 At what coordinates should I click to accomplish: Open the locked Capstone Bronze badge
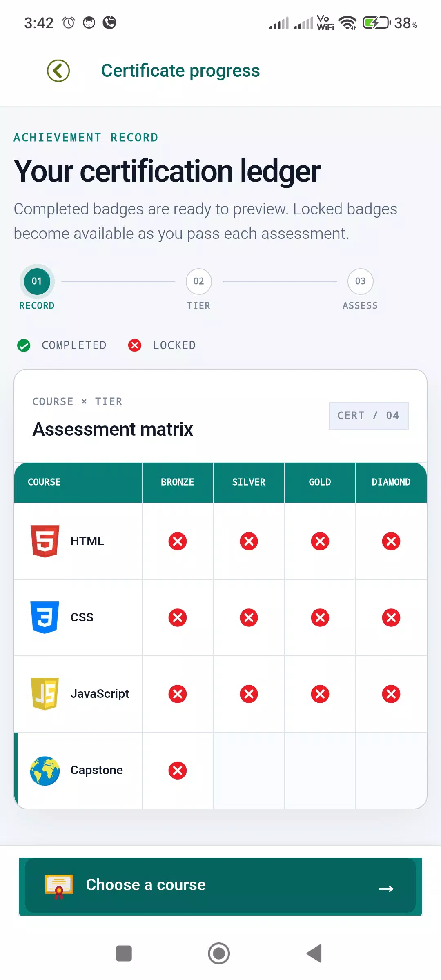(178, 771)
